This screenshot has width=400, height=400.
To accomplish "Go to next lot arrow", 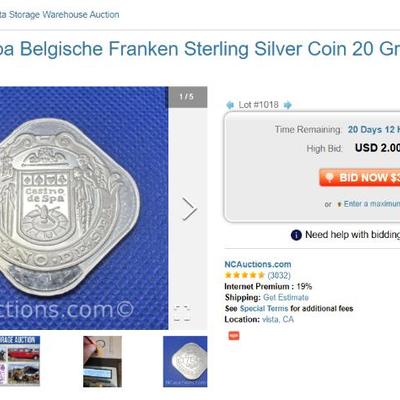I will [x=288, y=105].
